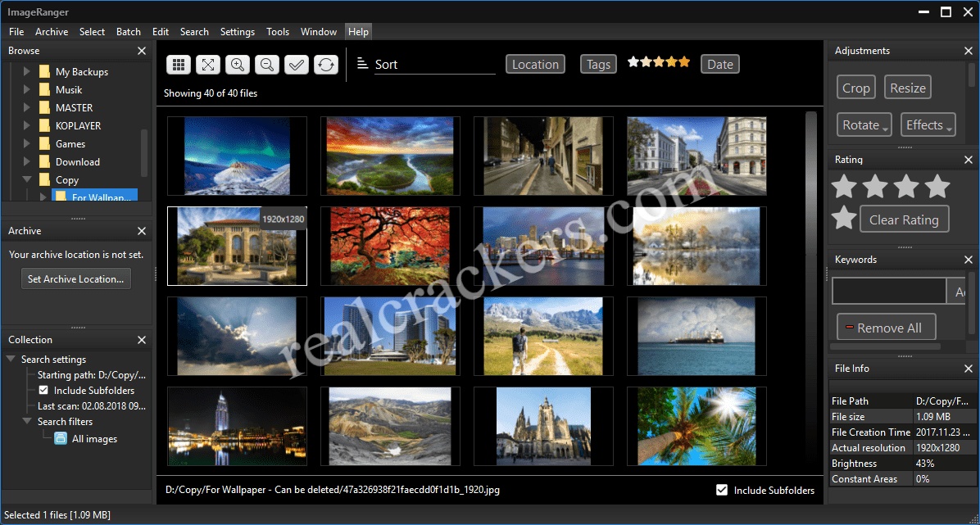Open fullscreen view with expand arrows icon
This screenshot has width=980, height=525.
coord(208,64)
